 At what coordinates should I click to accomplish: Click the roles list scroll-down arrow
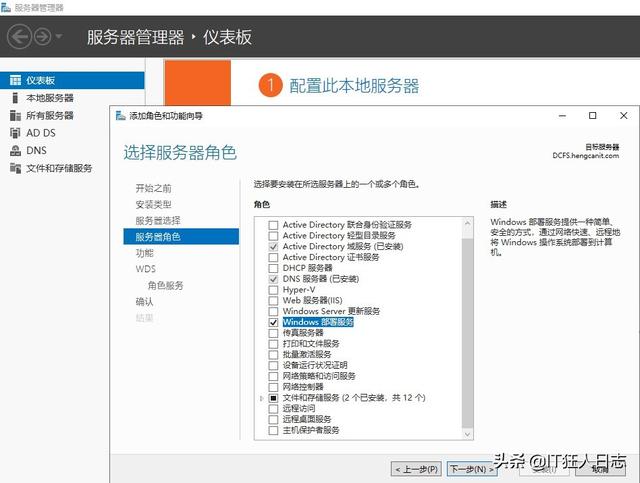pyautogui.click(x=468, y=434)
